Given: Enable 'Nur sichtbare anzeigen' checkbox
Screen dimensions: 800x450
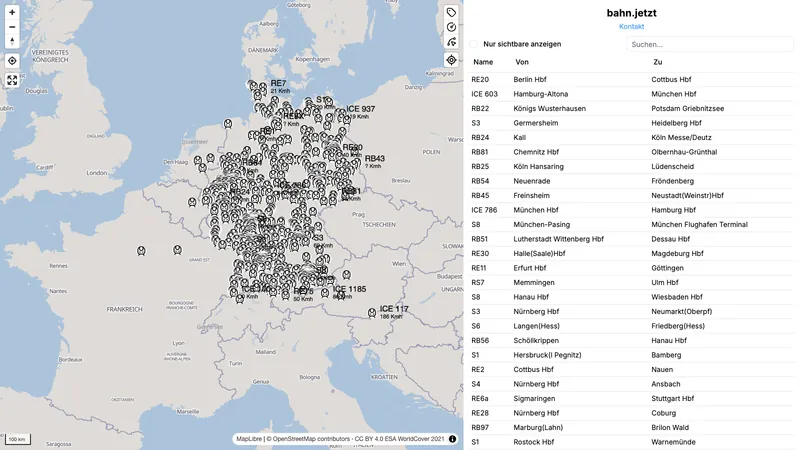Looking at the screenshot, I should [x=474, y=44].
